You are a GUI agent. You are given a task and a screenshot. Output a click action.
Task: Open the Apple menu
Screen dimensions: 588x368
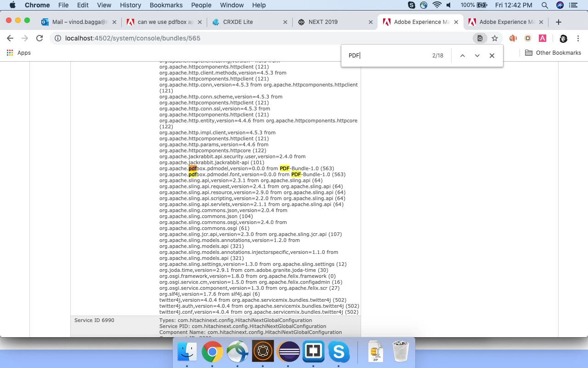[12, 5]
